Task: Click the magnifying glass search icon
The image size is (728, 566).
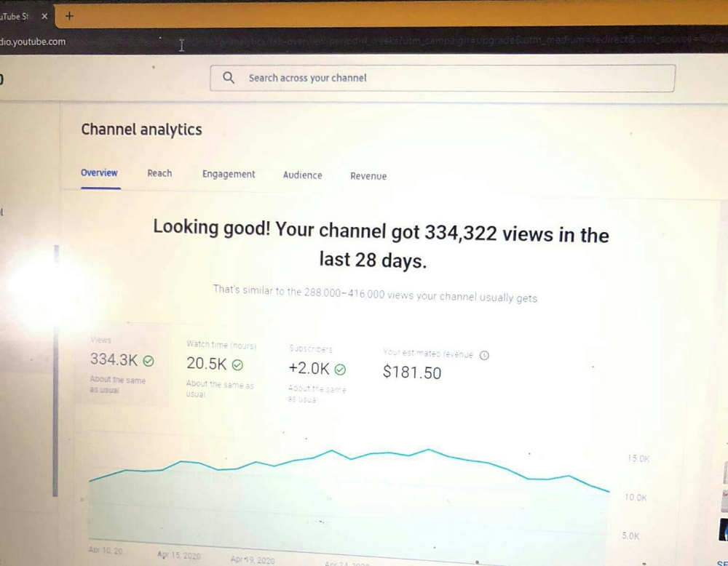Action: click(229, 77)
